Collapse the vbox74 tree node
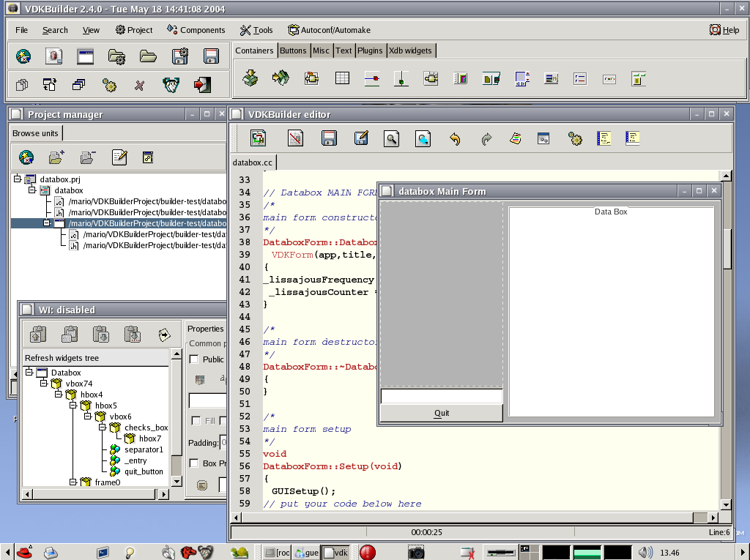Viewport: 750px width, 560px height. coord(44,384)
